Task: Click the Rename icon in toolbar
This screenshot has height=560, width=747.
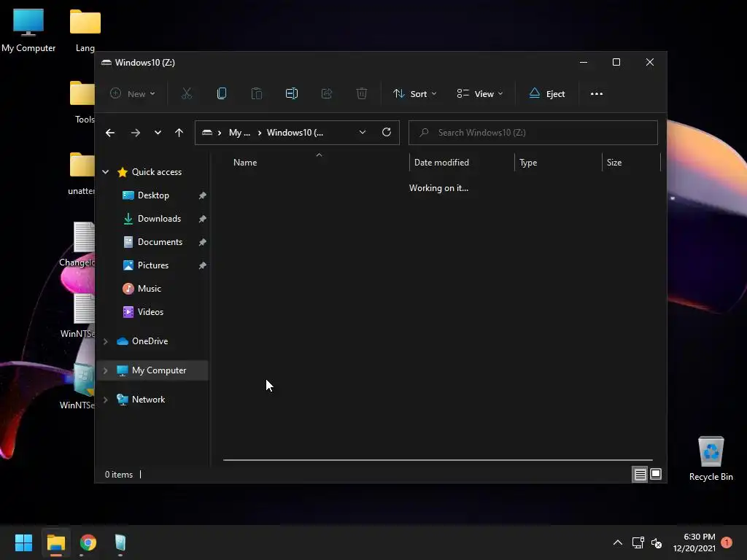Action: point(292,94)
